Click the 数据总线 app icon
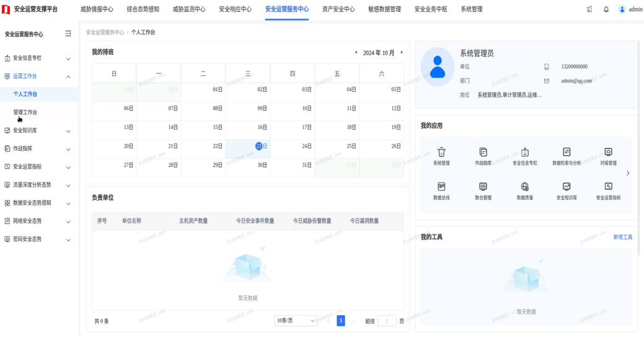 pyautogui.click(x=441, y=187)
